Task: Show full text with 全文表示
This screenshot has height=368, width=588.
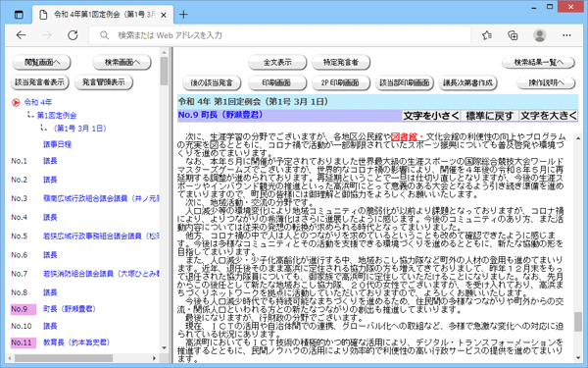Action: pos(277,63)
